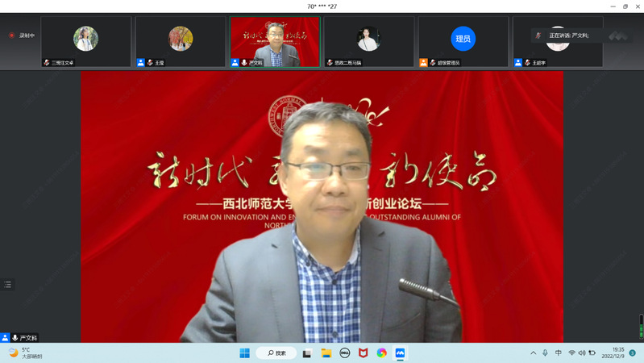This screenshot has height=363, width=644.
Task: Switch to Tencent Meeting taskbar icon
Action: pos(400,353)
